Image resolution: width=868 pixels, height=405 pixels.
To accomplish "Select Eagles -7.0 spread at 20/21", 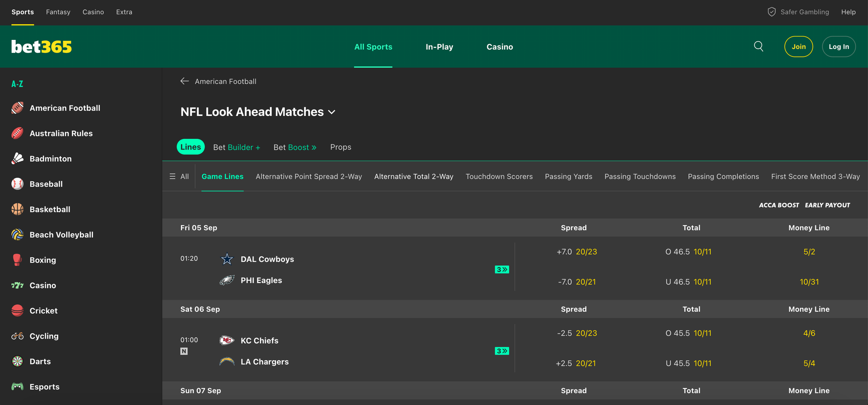I will [577, 282].
